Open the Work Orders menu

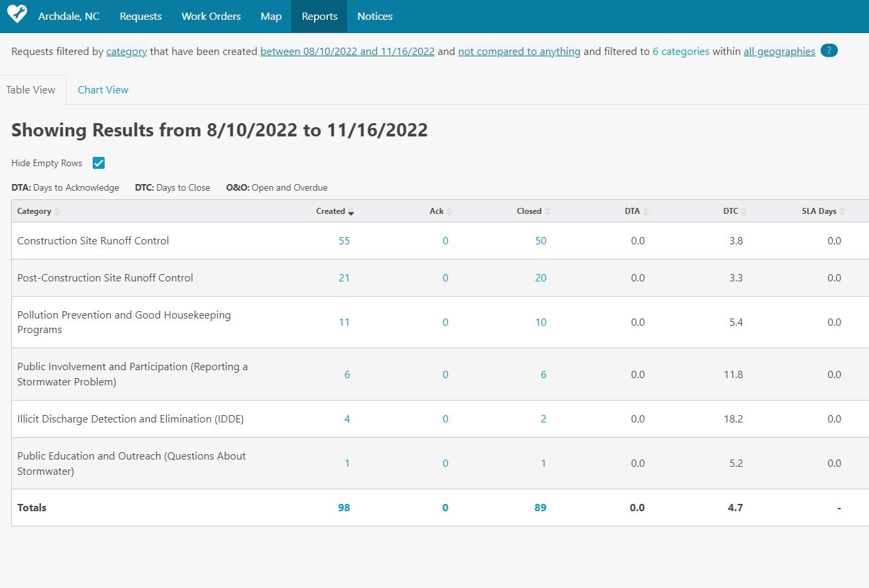pos(211,17)
